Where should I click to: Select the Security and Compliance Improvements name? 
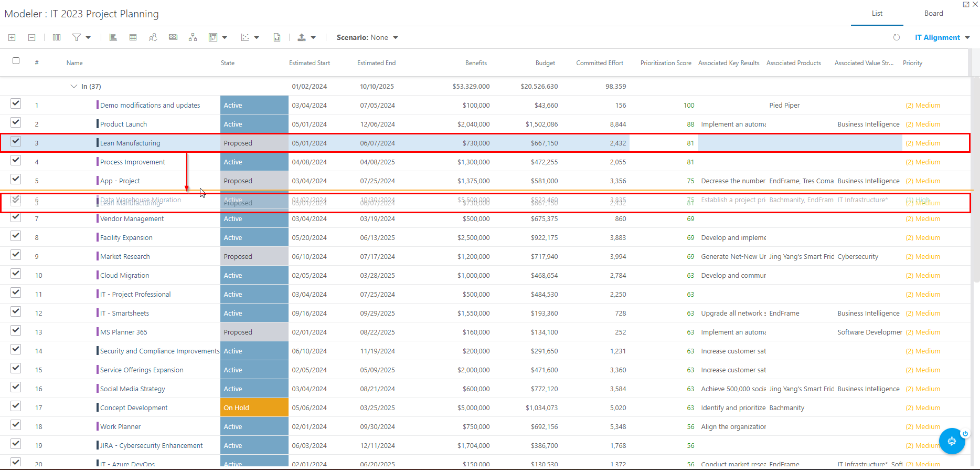tap(159, 351)
